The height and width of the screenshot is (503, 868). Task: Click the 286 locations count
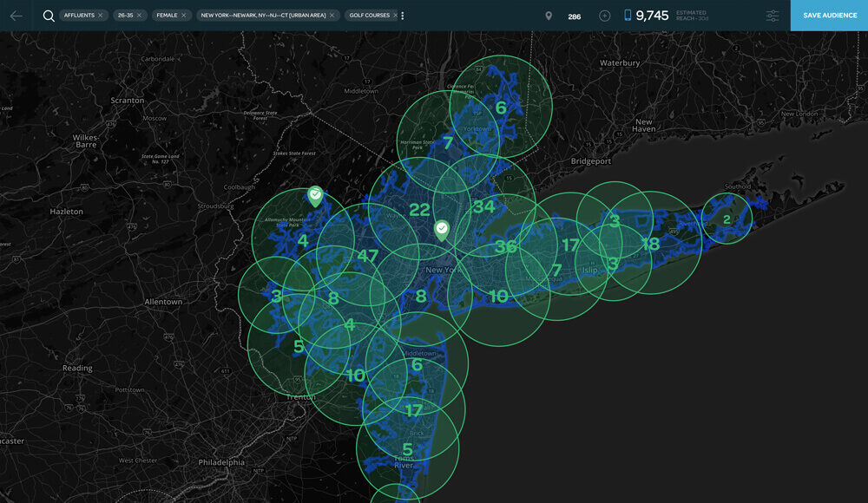[x=575, y=16]
